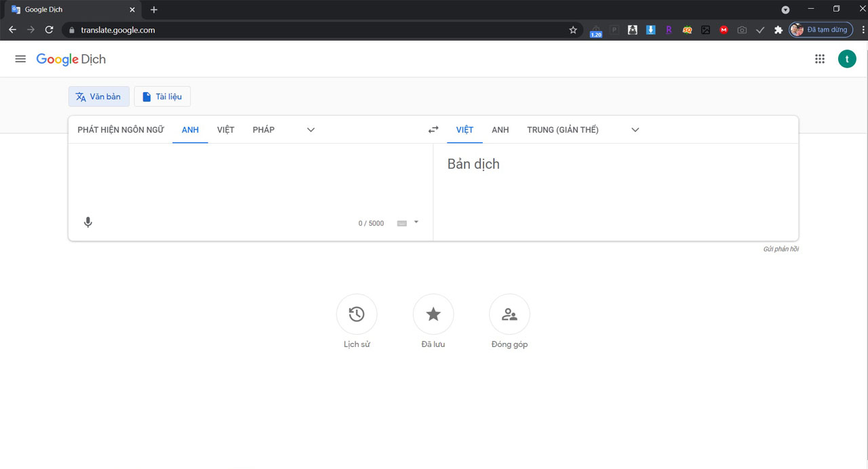Open Đã lưu saved translations star
Viewport: 868px width, 469px height.
(x=433, y=314)
